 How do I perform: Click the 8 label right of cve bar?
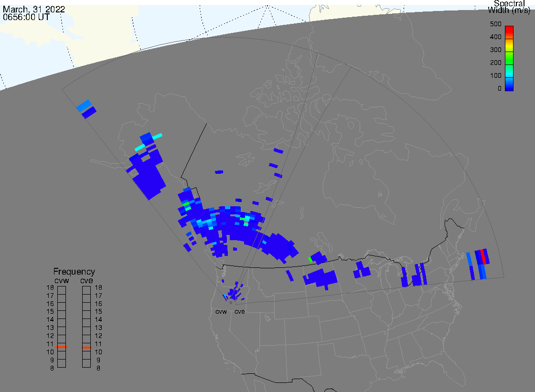coord(98,368)
